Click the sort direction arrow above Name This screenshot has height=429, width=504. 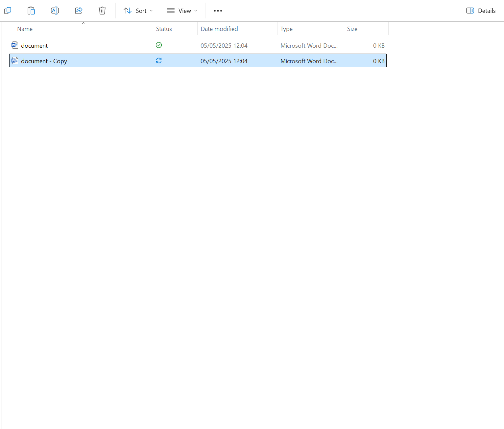pos(84,23)
